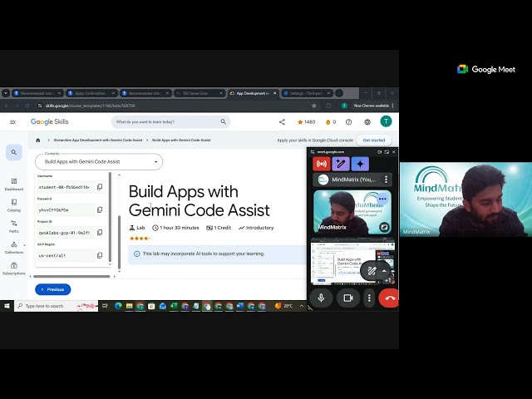The width and height of the screenshot is (532, 399).
Task: Expand the Contents dropdown
Action: tap(86, 161)
